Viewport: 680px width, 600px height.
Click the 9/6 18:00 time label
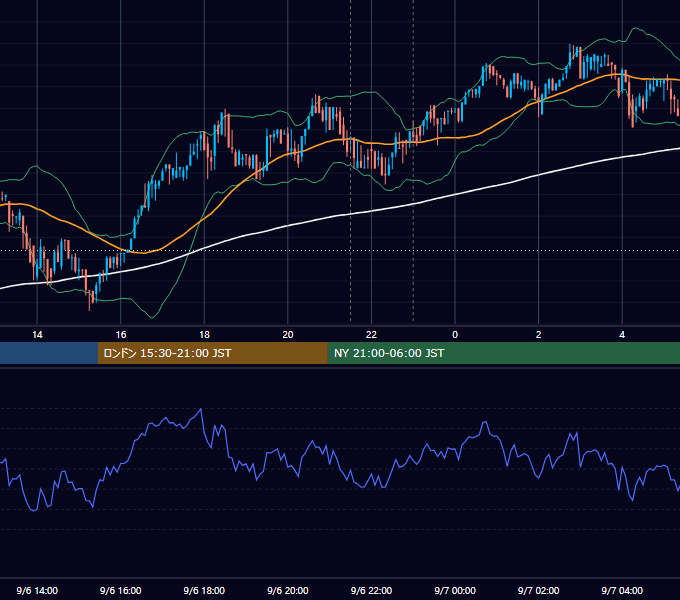point(204,590)
